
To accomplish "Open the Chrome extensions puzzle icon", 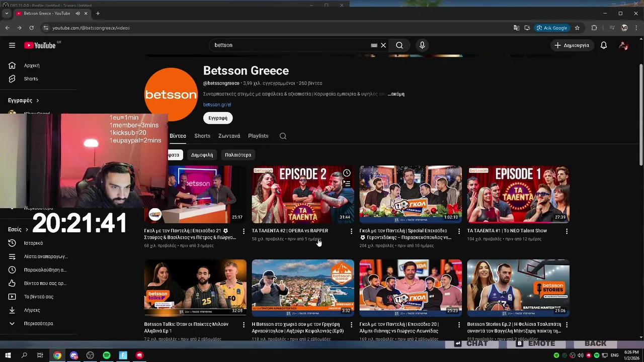I will [x=594, y=28].
